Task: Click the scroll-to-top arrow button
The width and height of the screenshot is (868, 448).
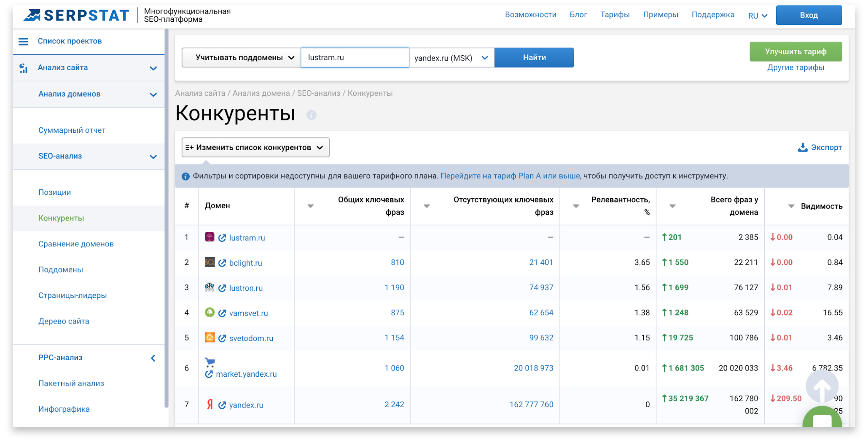Action: coord(822,386)
